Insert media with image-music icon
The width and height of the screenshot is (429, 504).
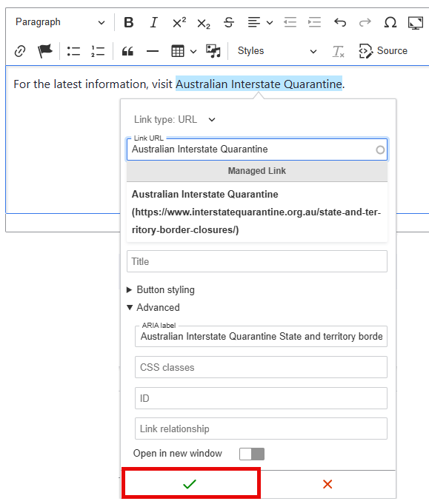click(213, 51)
